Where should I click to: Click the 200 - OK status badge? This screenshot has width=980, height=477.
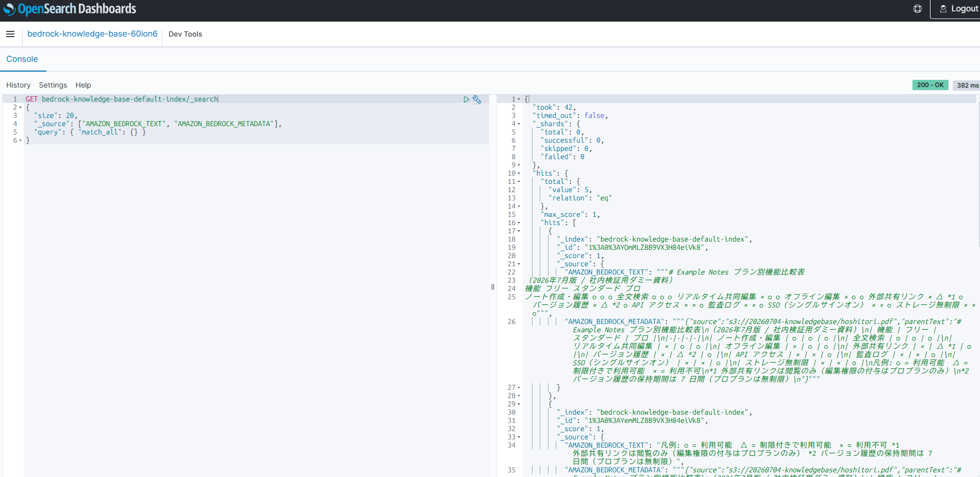[931, 85]
